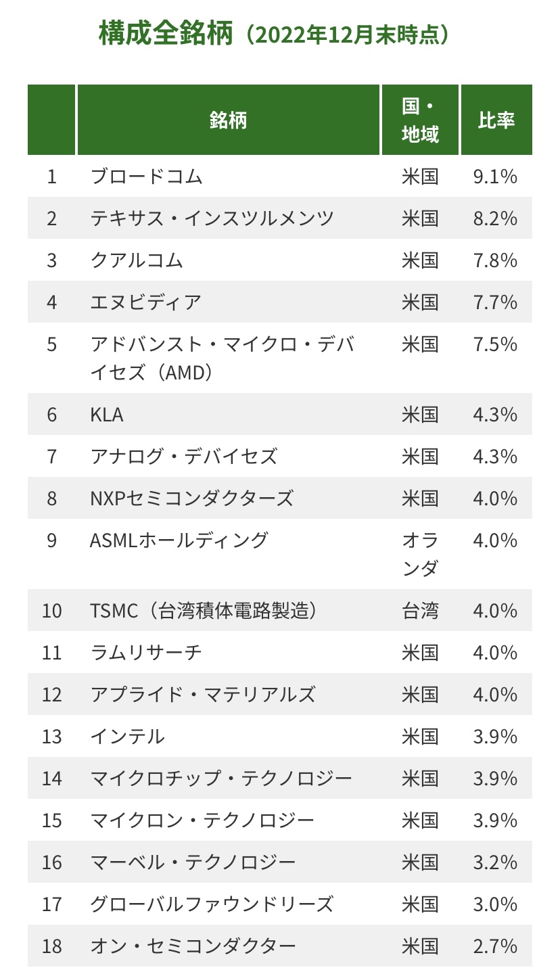The width and height of the screenshot is (560, 972).
Task: Select アドバンスト・マイクロ・デバイセズ (AMD) cell
Action: pyautogui.click(x=223, y=358)
